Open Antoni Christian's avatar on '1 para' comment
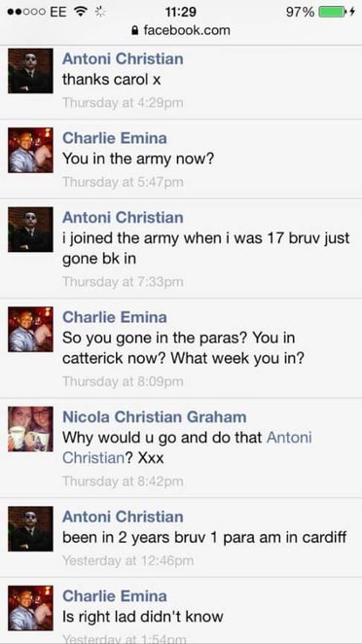The width and height of the screenshot is (362, 644). pyautogui.click(x=30, y=528)
